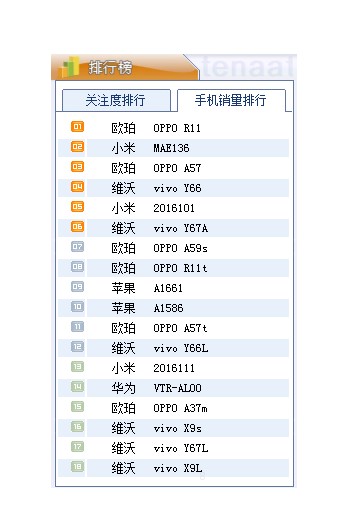Open the vivo Y66 entry
This screenshot has height=528, width=362.
(x=177, y=188)
